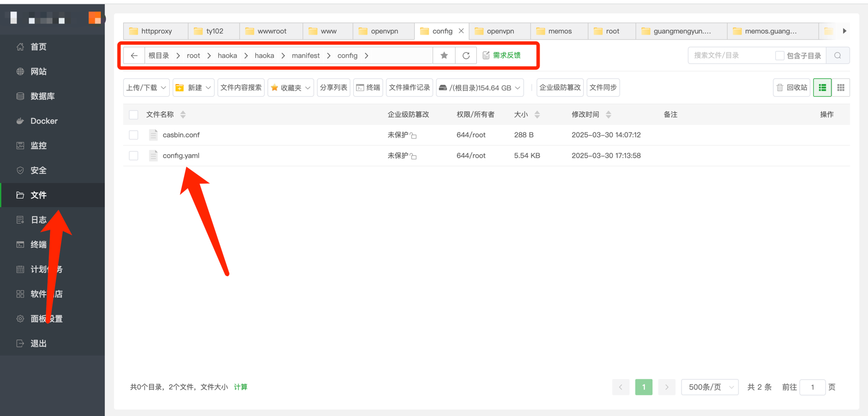Enable the 包含子目录 checkbox
The image size is (868, 416).
click(x=779, y=56)
